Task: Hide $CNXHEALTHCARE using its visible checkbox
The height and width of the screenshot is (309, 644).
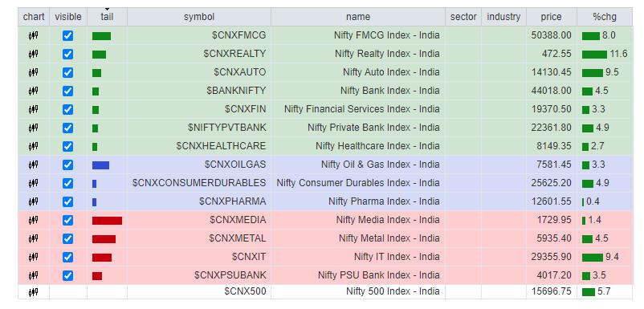Action: [x=67, y=147]
